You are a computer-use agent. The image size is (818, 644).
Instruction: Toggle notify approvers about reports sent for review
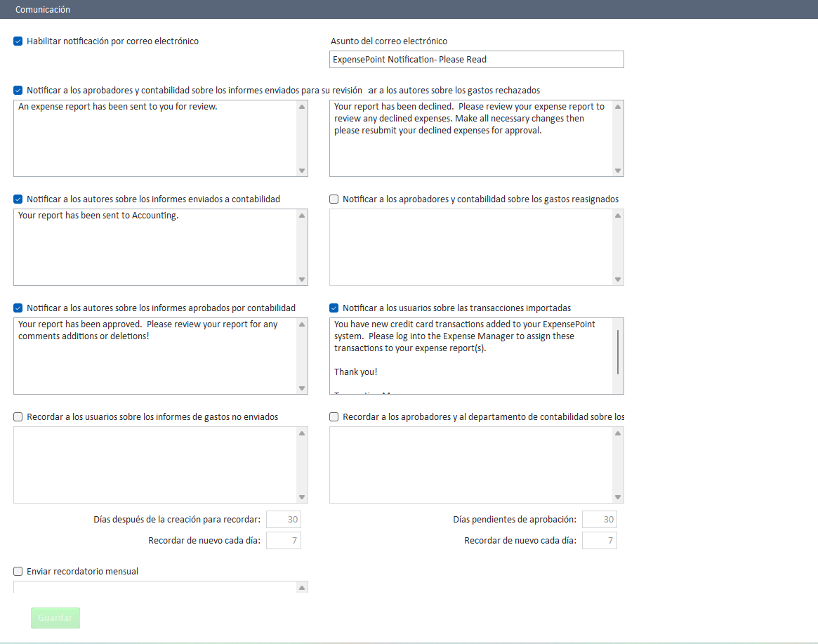(x=18, y=91)
